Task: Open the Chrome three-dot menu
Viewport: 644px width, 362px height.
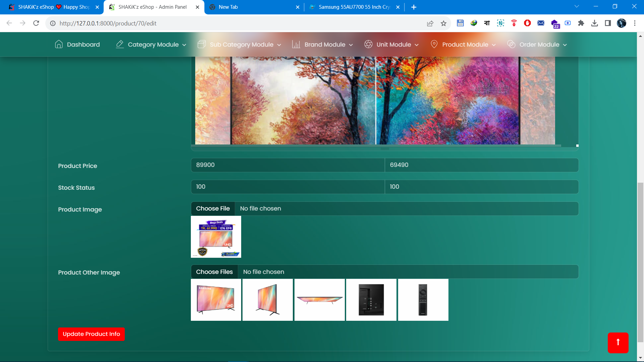Action: pos(635,23)
